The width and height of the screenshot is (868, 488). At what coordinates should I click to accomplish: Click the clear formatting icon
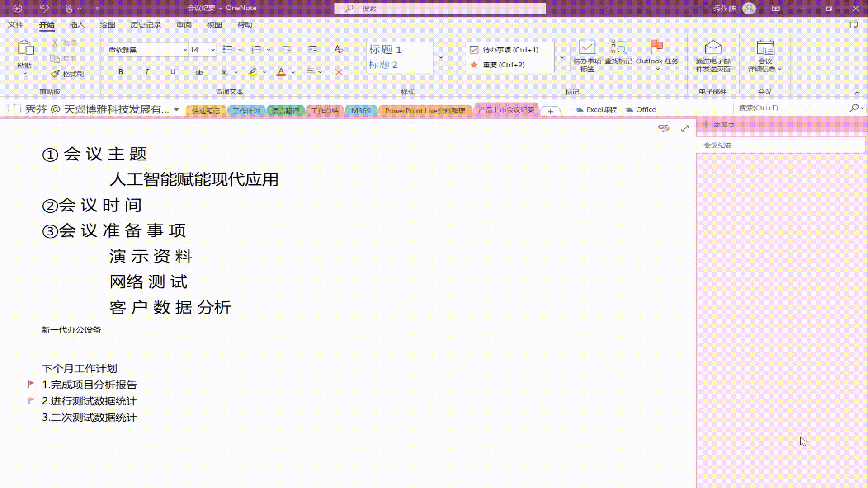339,49
